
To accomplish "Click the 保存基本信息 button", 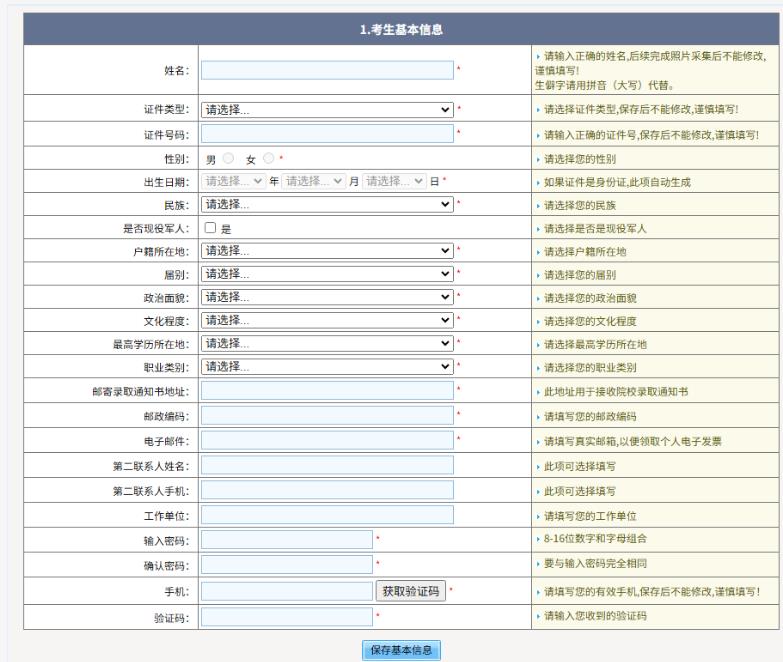I will pos(401,650).
